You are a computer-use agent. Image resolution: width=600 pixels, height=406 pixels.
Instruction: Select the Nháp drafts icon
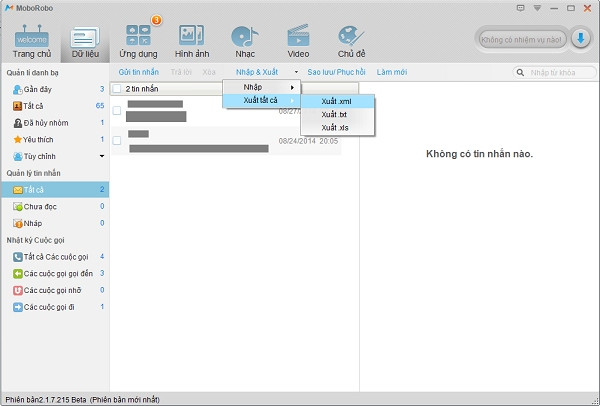click(x=18, y=223)
